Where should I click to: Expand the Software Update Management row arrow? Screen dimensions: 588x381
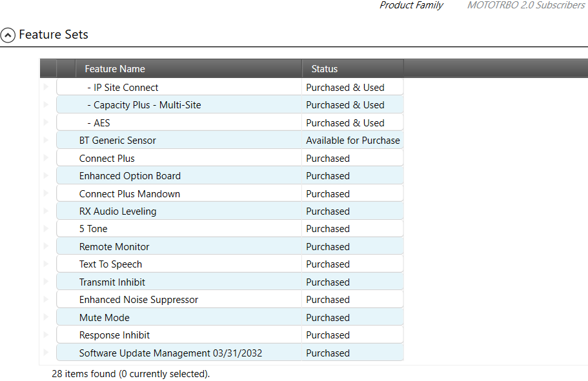[x=46, y=353]
